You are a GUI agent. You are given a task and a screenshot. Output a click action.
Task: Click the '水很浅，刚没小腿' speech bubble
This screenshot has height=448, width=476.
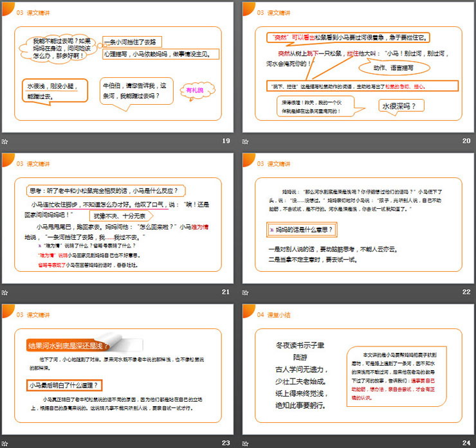click(55, 91)
